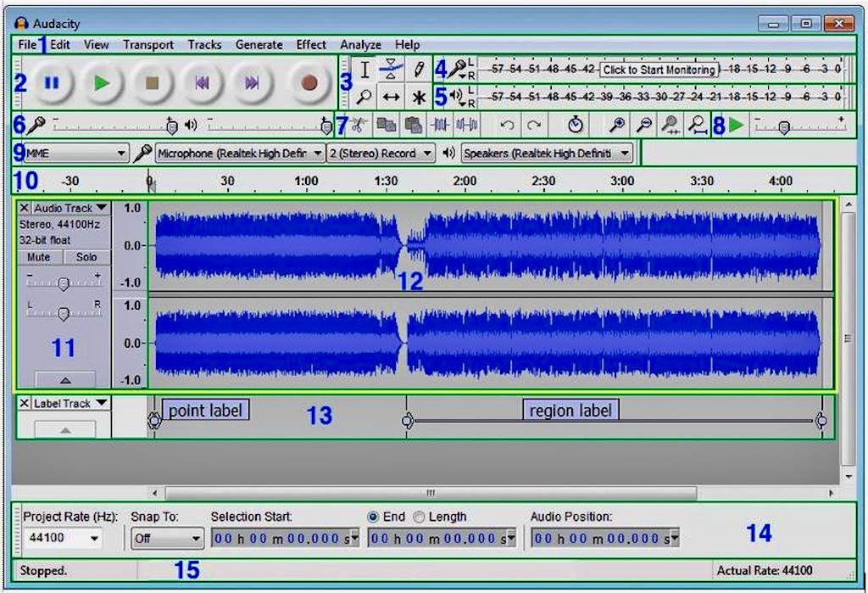Open the Snap To Off dropdown
Viewport: 868px width, 593px height.
pyautogui.click(x=167, y=538)
